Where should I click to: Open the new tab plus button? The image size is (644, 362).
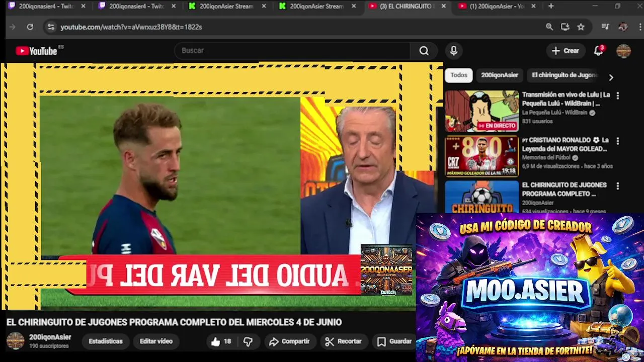pos(551,6)
